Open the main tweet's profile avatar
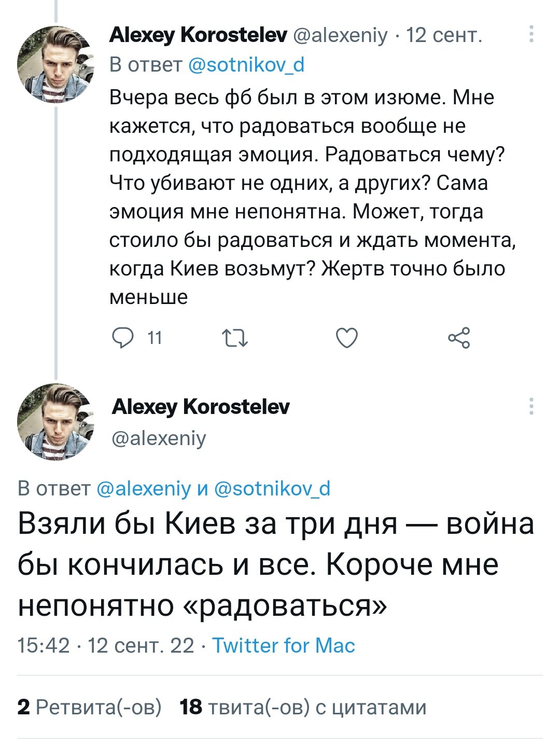 56,422
